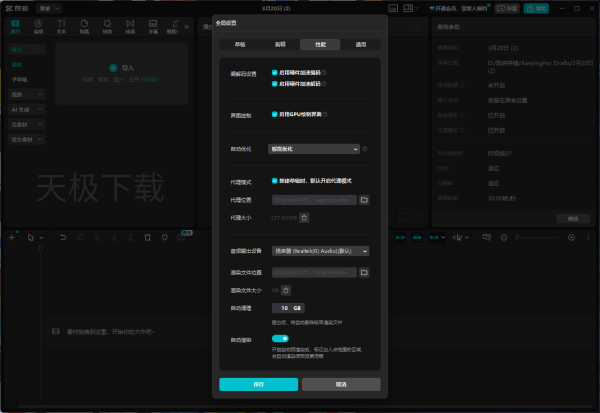Uncheck 启用GPU绘制界面 checkbox
This screenshot has height=413, width=600.
pyautogui.click(x=275, y=114)
